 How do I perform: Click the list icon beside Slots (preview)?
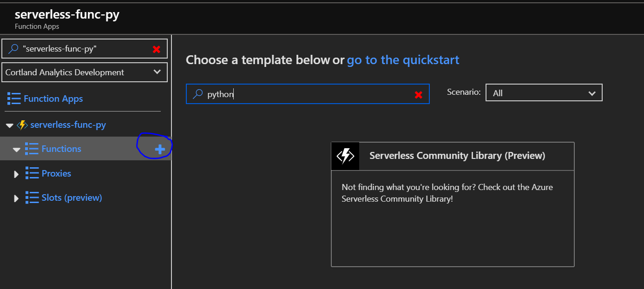coord(32,197)
